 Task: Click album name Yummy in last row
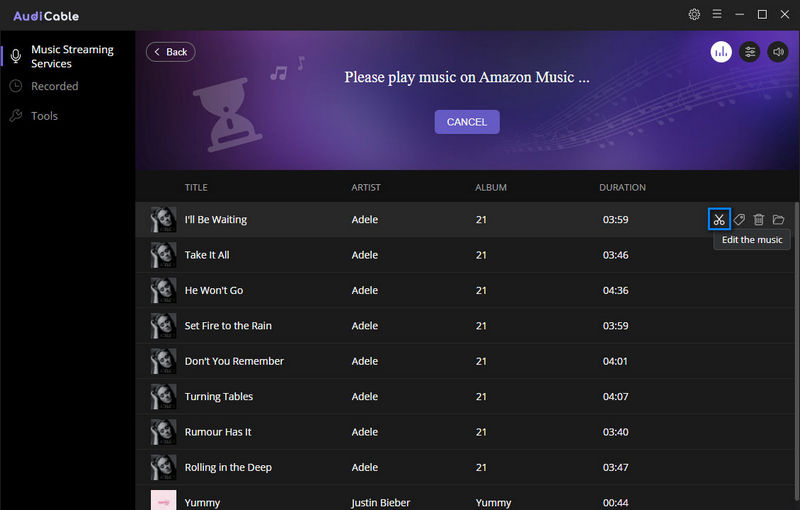pyautogui.click(x=493, y=503)
